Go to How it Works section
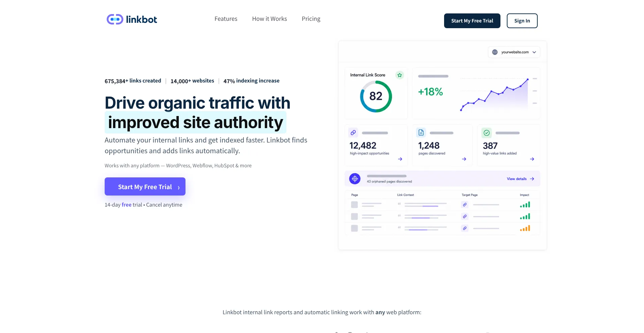The width and height of the screenshot is (644, 333). coord(269,19)
